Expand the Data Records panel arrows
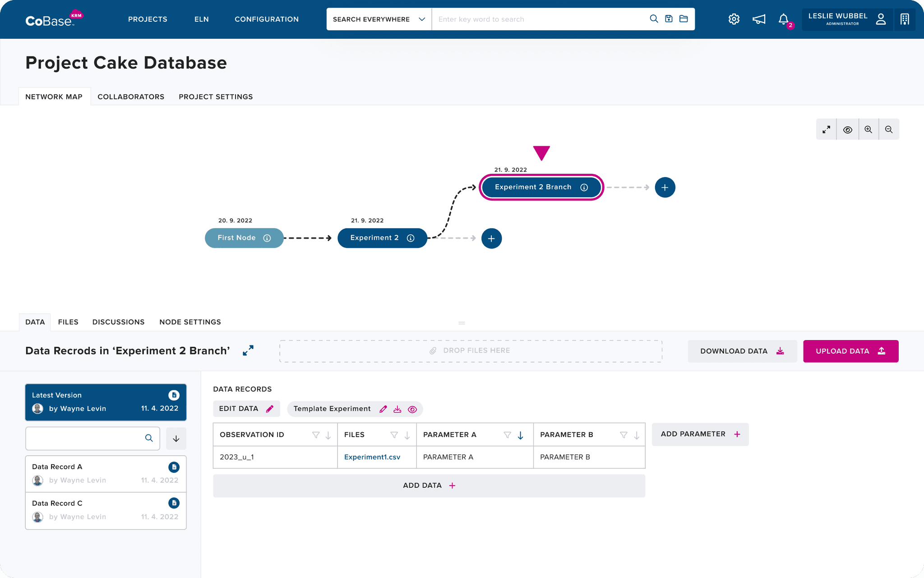 pos(248,350)
